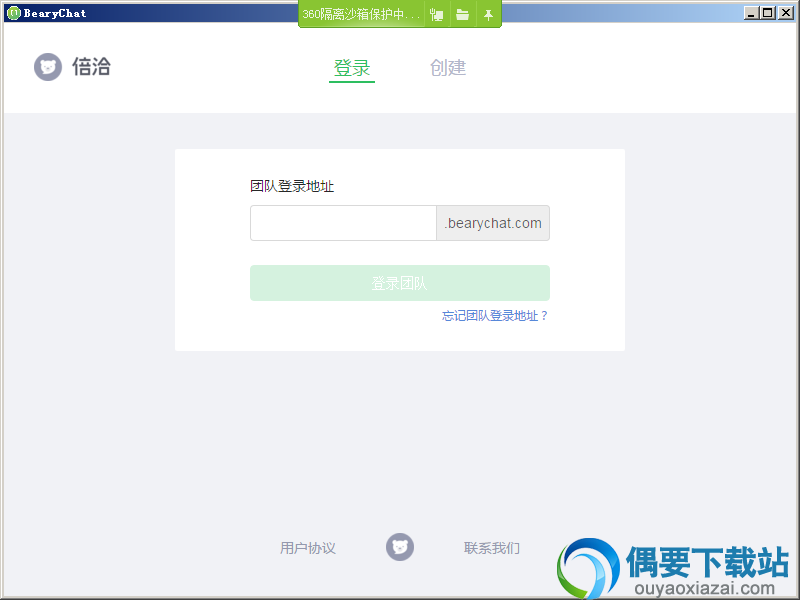Click the 360隔离沙箱保护中 label
Screen dimensions: 800x600
point(361,14)
